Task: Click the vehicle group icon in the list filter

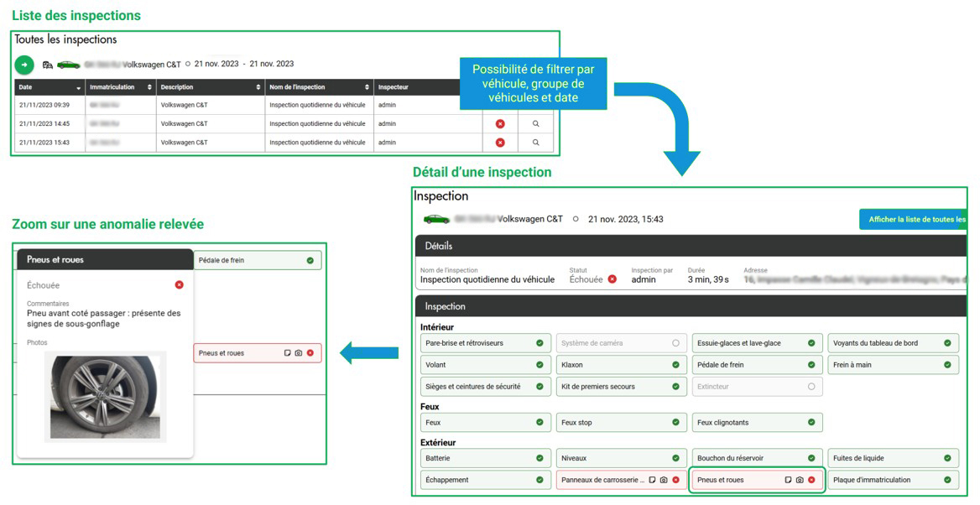Action: (x=47, y=65)
